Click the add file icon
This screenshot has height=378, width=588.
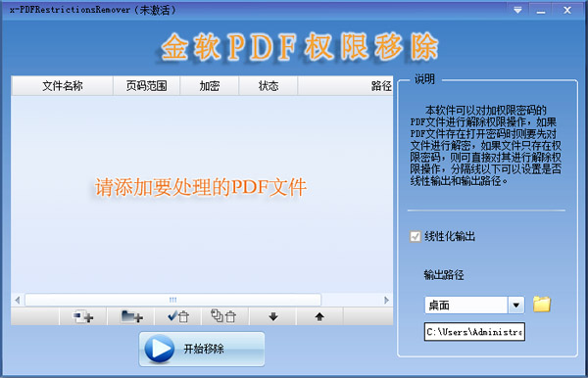[x=83, y=317]
